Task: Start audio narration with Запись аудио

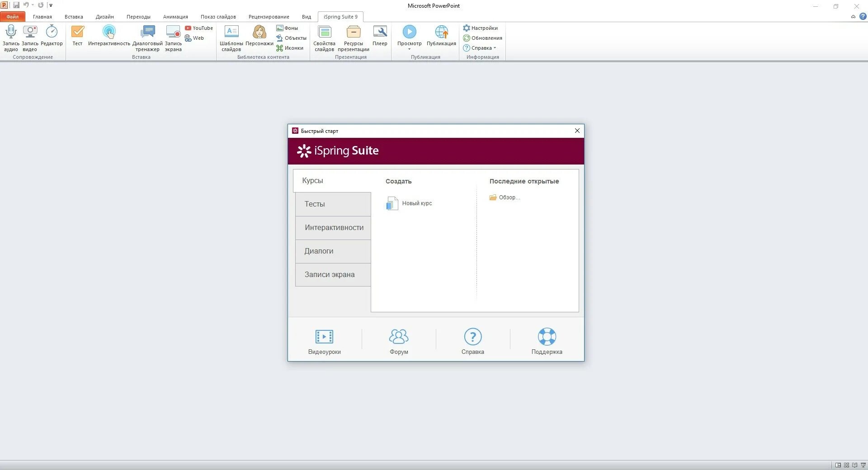Action: click(x=11, y=38)
